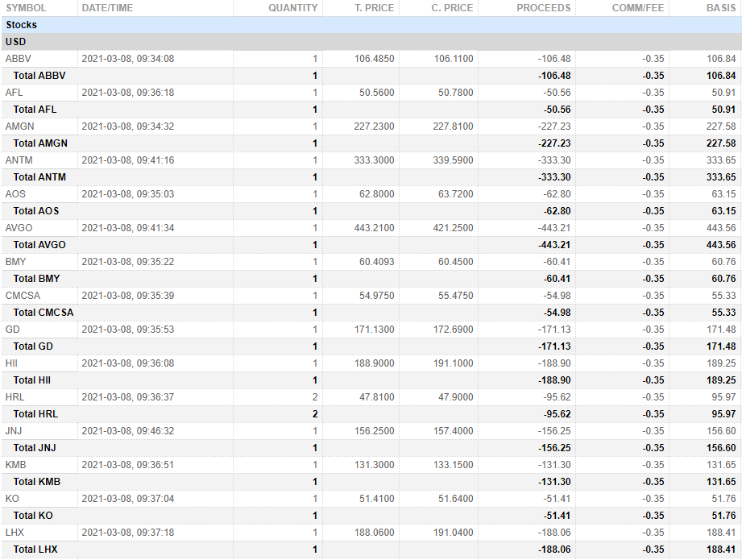Viewport: 742px width, 560px height.
Task: Click the CMCSA symbol cell
Action: (x=23, y=296)
